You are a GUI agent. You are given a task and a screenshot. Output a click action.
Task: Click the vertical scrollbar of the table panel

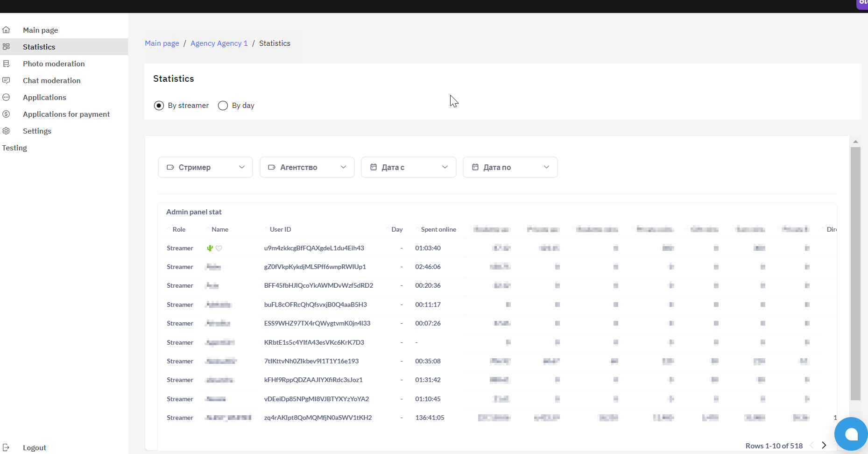(x=855, y=273)
